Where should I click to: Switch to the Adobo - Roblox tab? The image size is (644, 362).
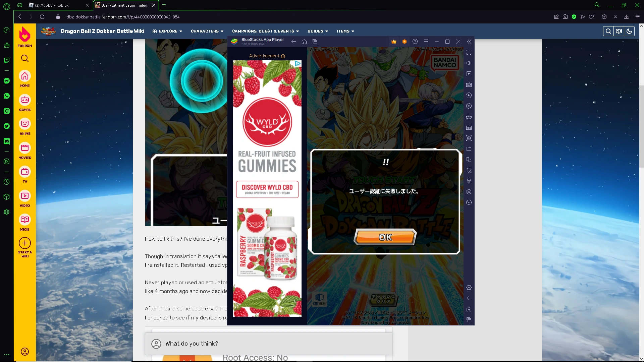pyautogui.click(x=56, y=5)
